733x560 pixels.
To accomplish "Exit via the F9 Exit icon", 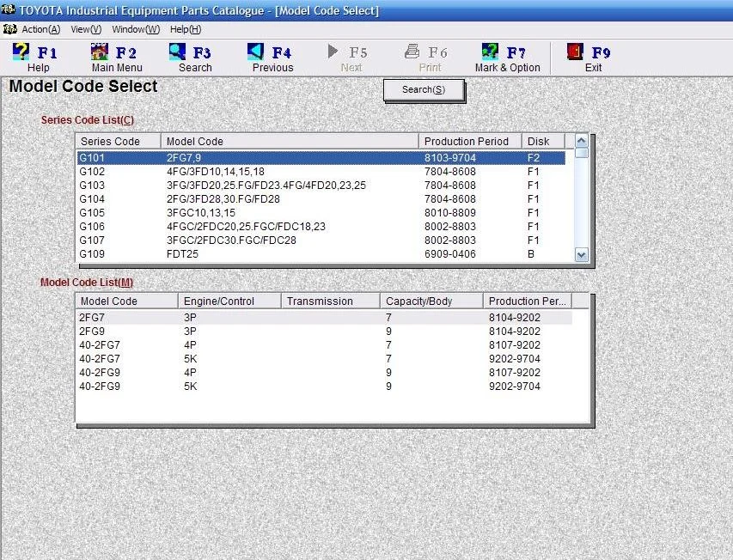I will click(575, 52).
